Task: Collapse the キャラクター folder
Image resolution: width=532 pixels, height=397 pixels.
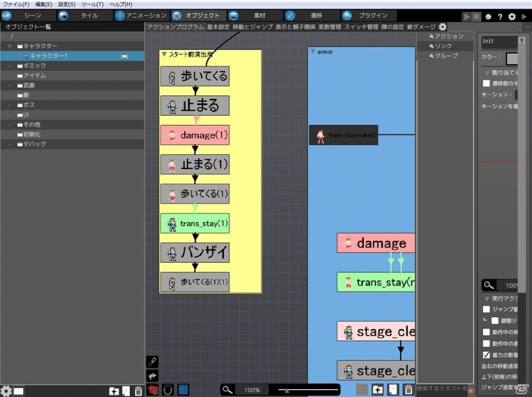Action: (9, 46)
